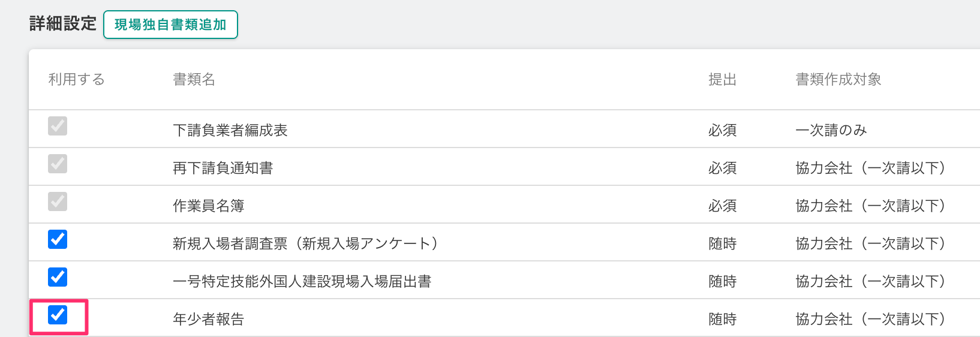Screen dimensions: 980x337
Task: Click the greyed 再下請負通知書 checkbox
Action: coord(58,164)
